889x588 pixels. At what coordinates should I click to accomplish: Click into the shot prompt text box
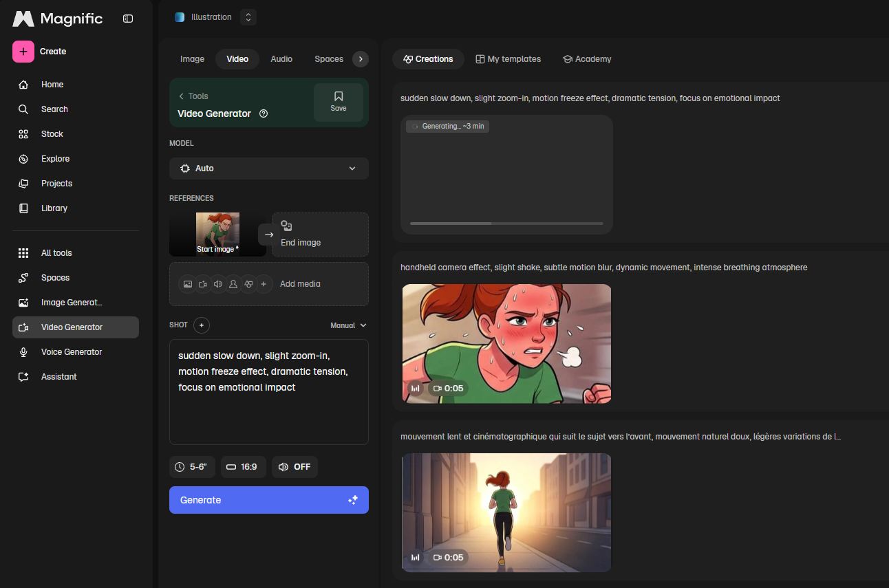coord(269,392)
